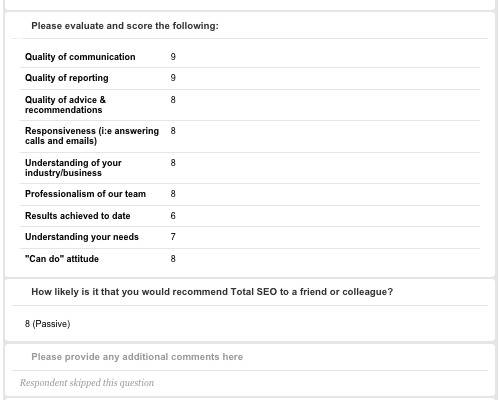Click the '8 (Passive)' recommendation answer
This screenshot has width=500, height=400.
tap(47, 324)
